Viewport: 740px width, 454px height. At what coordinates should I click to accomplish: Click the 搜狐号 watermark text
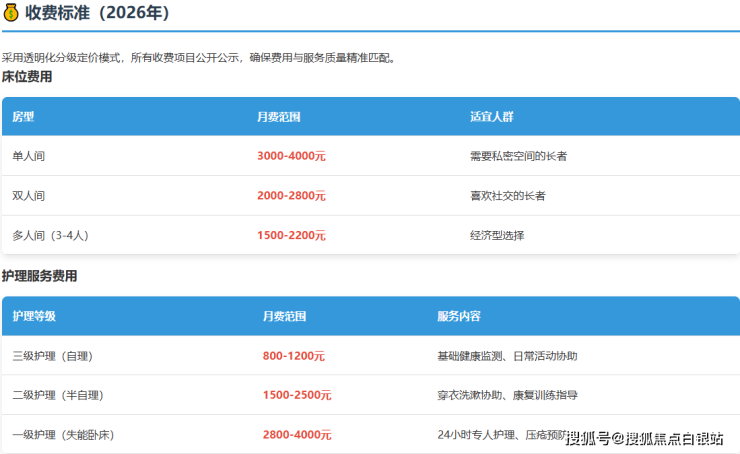[x=588, y=439]
